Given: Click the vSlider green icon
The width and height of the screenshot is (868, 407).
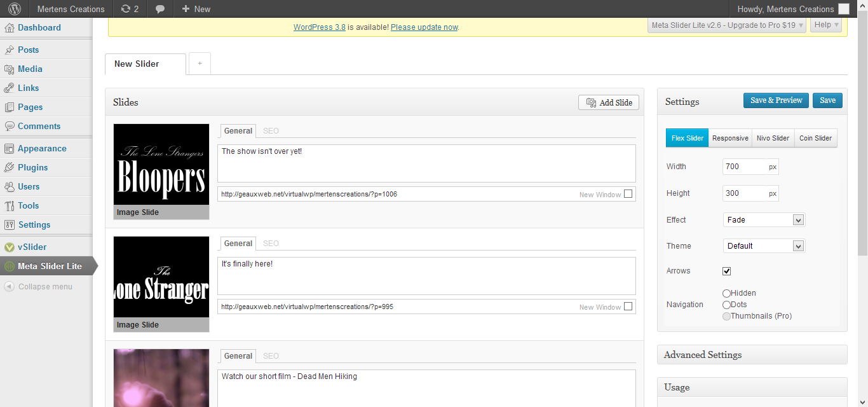Looking at the screenshot, I should pos(9,247).
